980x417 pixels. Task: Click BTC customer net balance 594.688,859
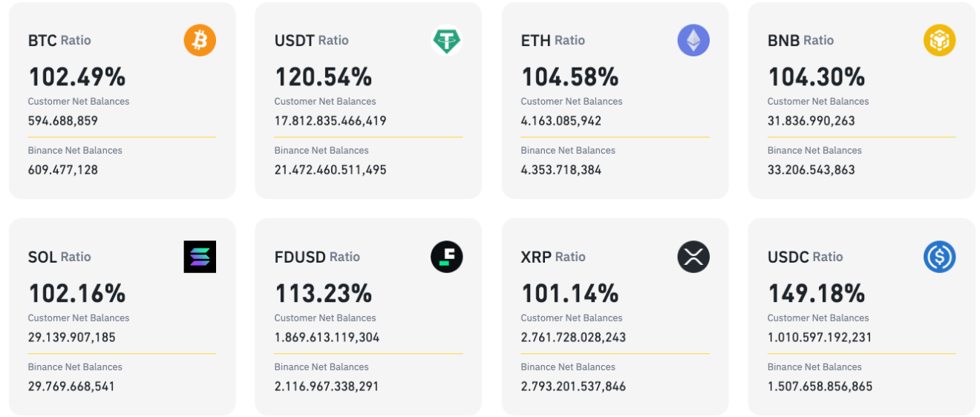pyautogui.click(x=62, y=120)
